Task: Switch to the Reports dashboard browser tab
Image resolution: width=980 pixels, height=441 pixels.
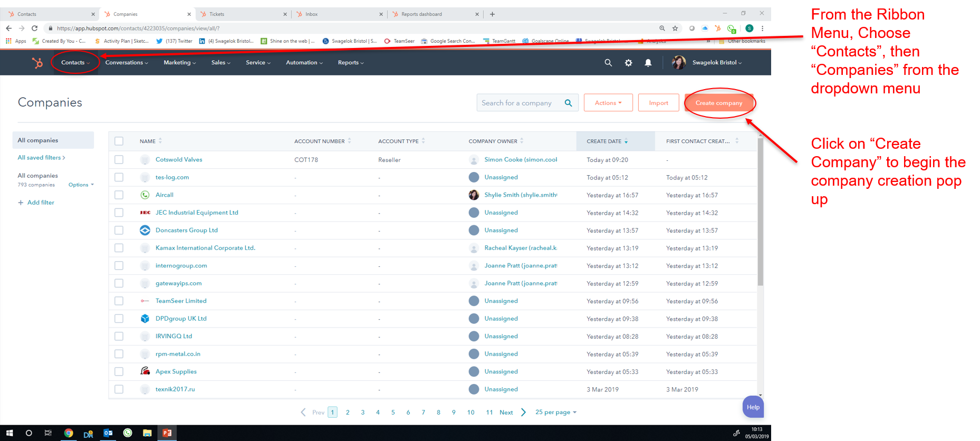Action: coord(436,14)
